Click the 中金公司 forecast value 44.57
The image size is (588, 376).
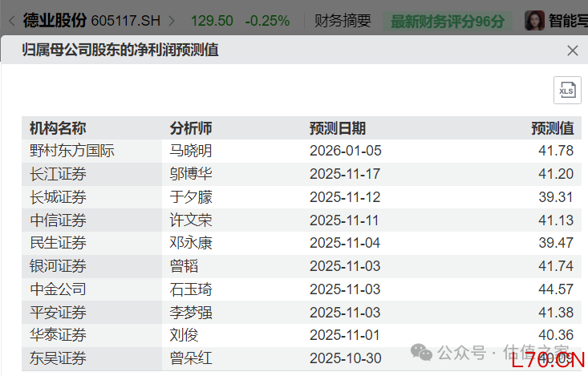pos(557,289)
